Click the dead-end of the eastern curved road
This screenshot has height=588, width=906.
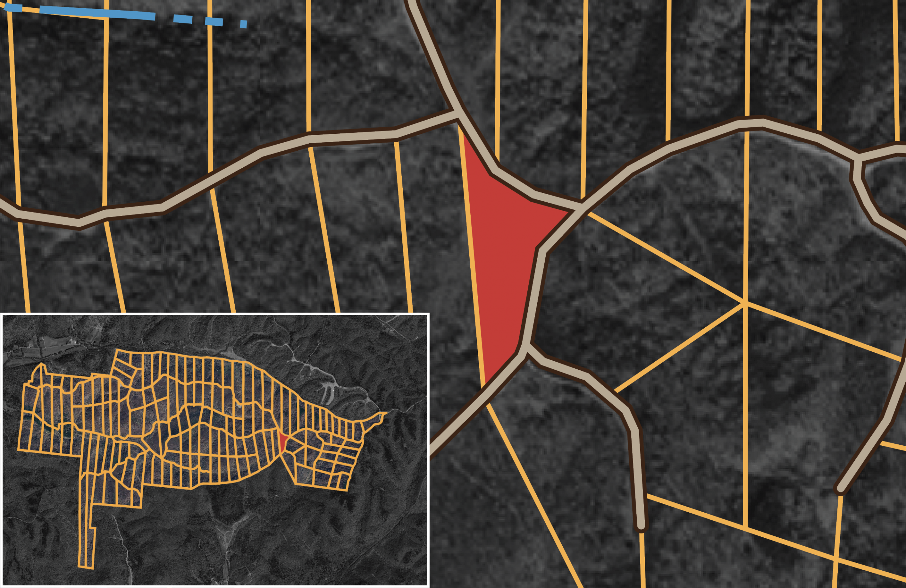pos(841,488)
